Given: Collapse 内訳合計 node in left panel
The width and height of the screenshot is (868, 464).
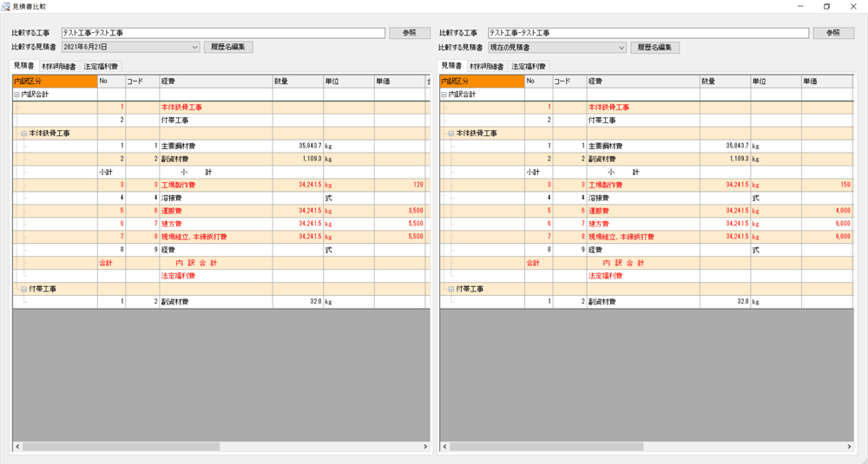Looking at the screenshot, I should (16, 95).
